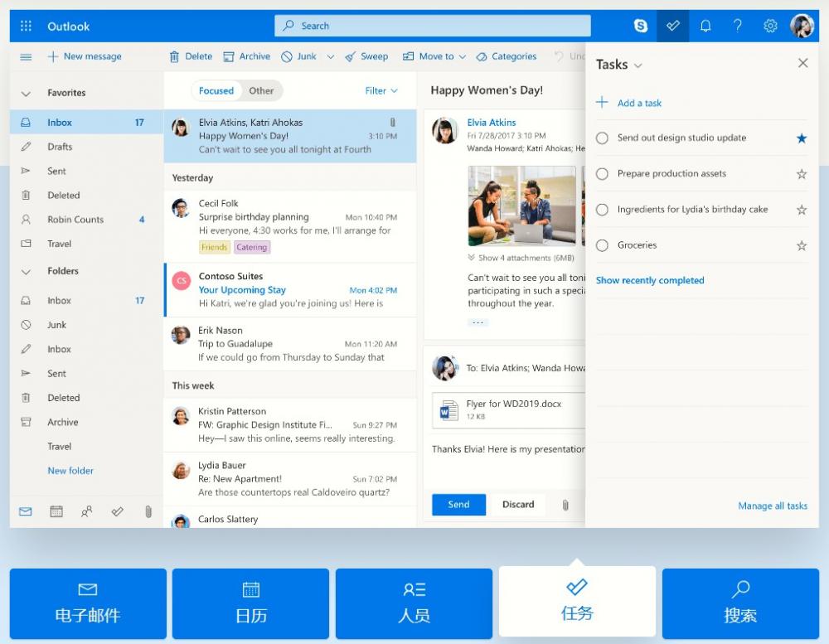829x644 pixels.
Task: Open notifications bell icon
Action: (x=705, y=26)
